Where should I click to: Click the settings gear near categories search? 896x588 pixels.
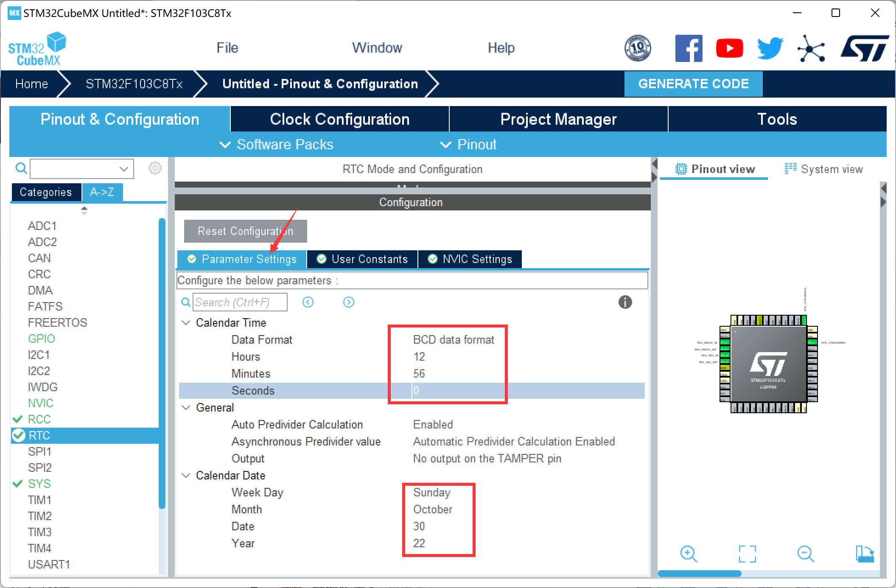[155, 168]
